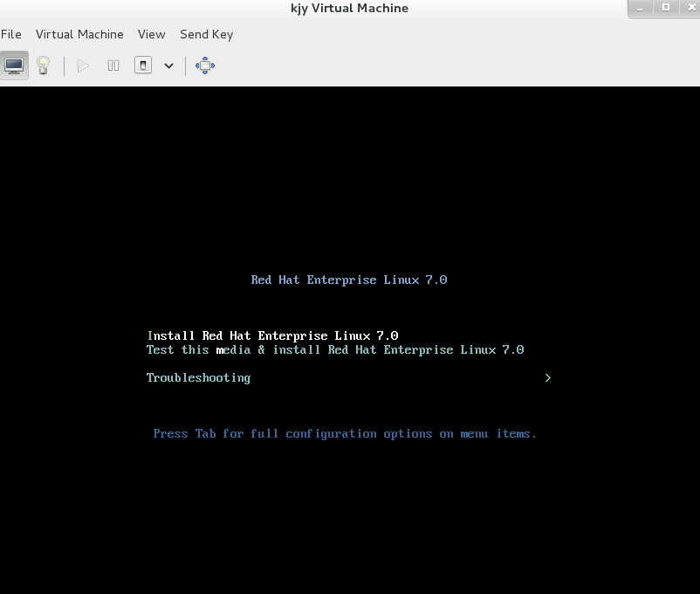700x594 pixels.
Task: Maximize the kjy Virtual Machine window
Action: (666, 8)
